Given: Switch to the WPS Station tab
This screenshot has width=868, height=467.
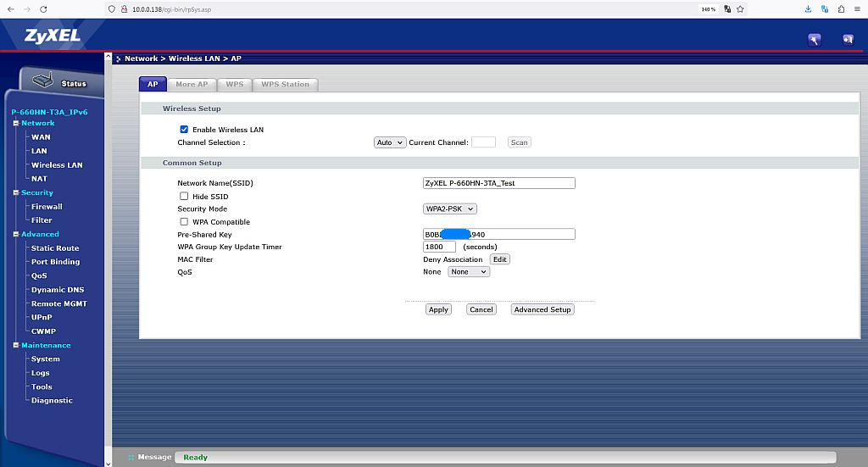Looking at the screenshot, I should (x=285, y=84).
